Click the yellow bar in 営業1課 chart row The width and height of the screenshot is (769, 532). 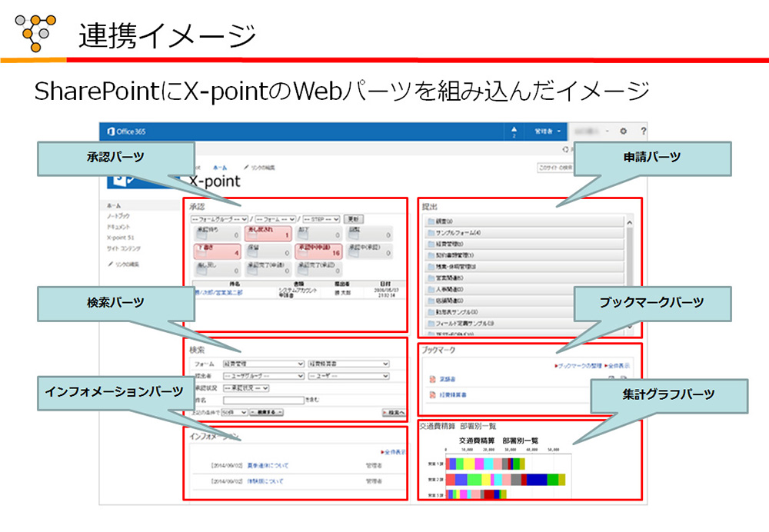(x=469, y=464)
